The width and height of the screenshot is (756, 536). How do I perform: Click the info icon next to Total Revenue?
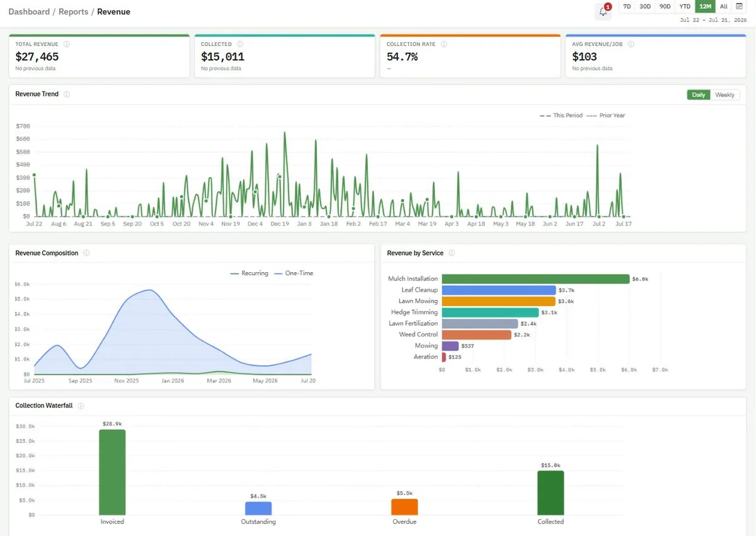(67, 45)
